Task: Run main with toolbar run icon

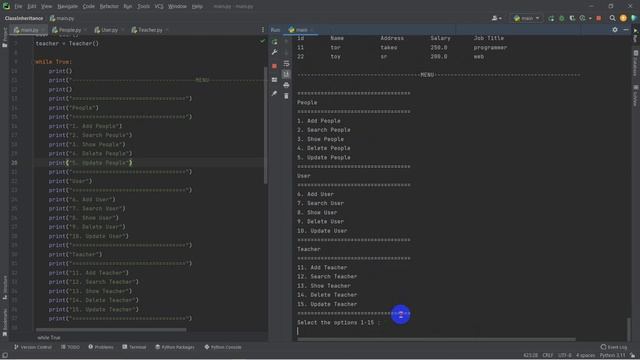Action: click(x=551, y=18)
